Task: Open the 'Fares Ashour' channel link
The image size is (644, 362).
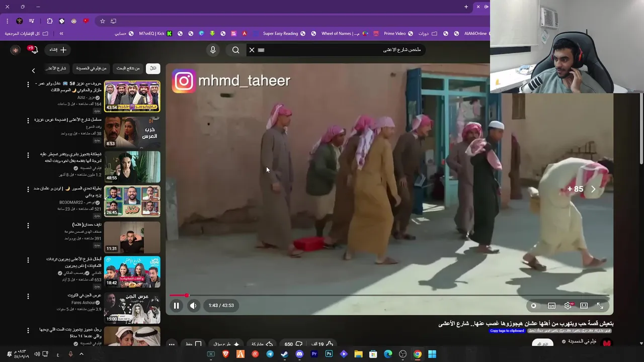Action: click(83, 303)
